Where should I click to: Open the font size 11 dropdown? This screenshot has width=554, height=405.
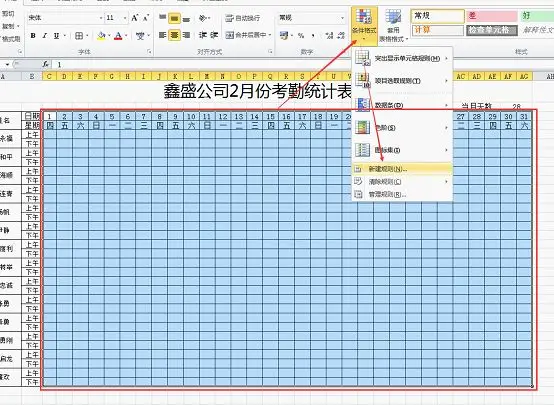click(x=125, y=18)
